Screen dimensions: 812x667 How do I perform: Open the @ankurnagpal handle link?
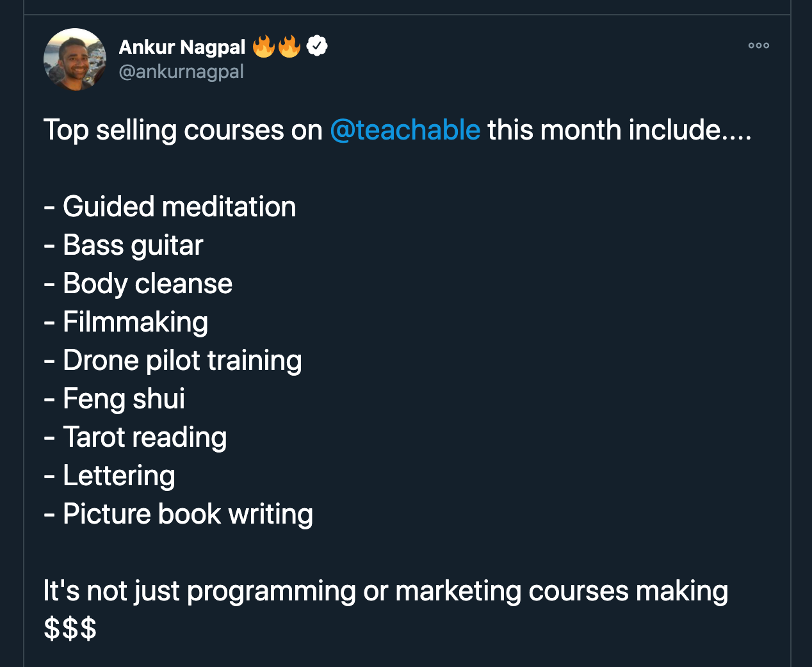click(x=181, y=72)
